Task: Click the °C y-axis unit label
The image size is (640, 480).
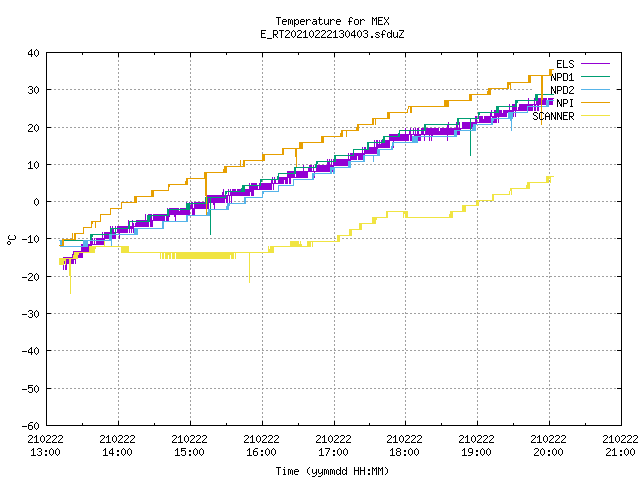Action: pos(11,240)
